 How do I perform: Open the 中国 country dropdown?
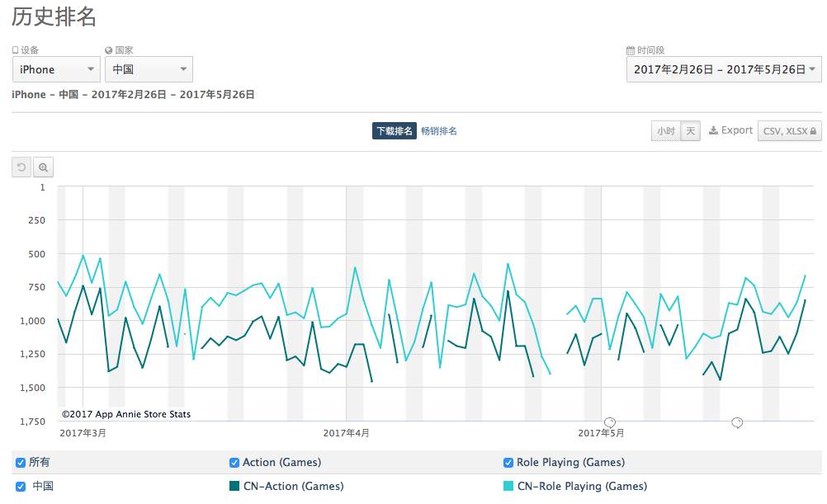click(149, 69)
